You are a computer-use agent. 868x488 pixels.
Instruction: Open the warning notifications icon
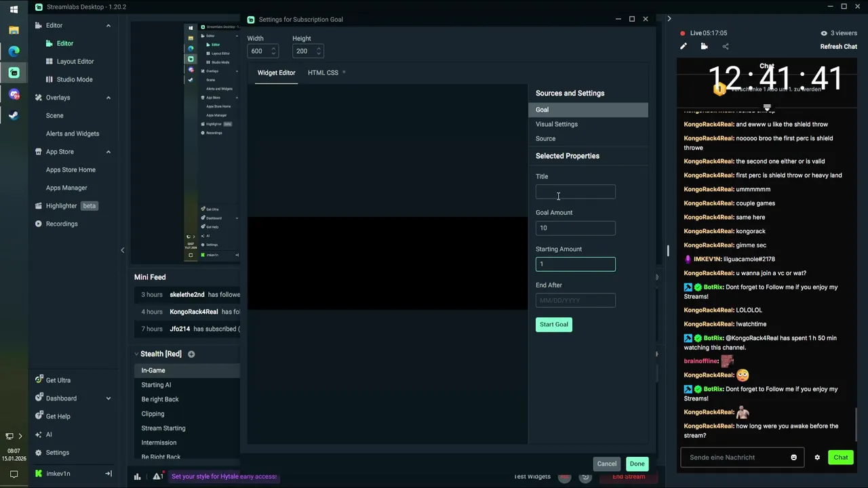(x=157, y=476)
